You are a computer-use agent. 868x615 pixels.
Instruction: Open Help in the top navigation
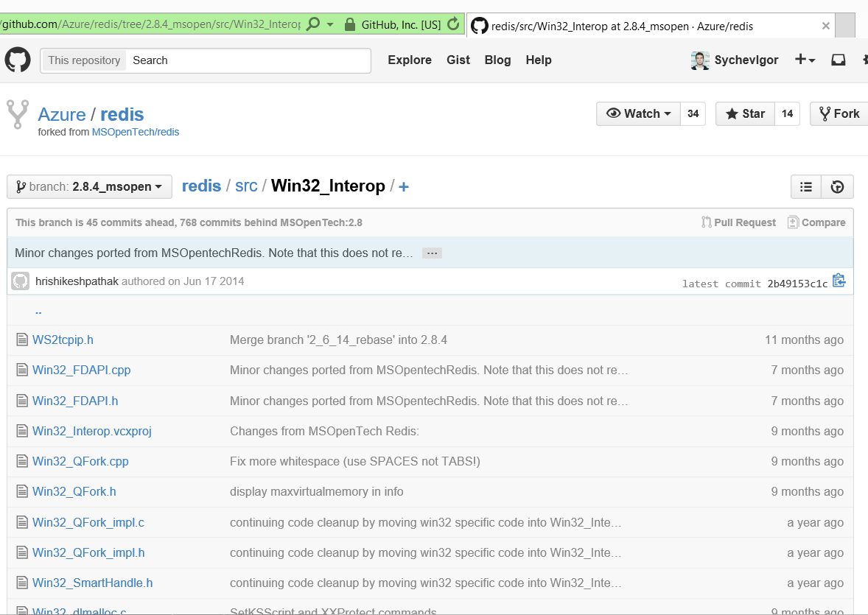pos(539,60)
